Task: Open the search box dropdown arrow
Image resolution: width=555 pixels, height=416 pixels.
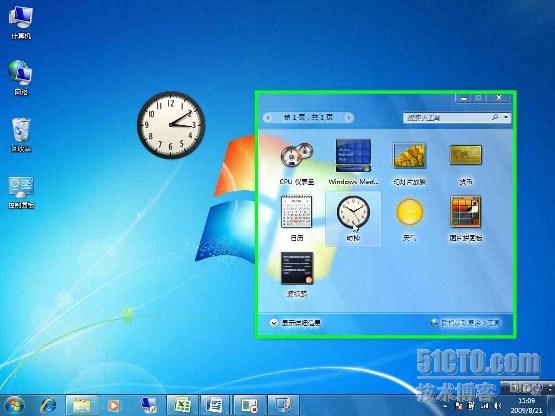Action: click(506, 117)
